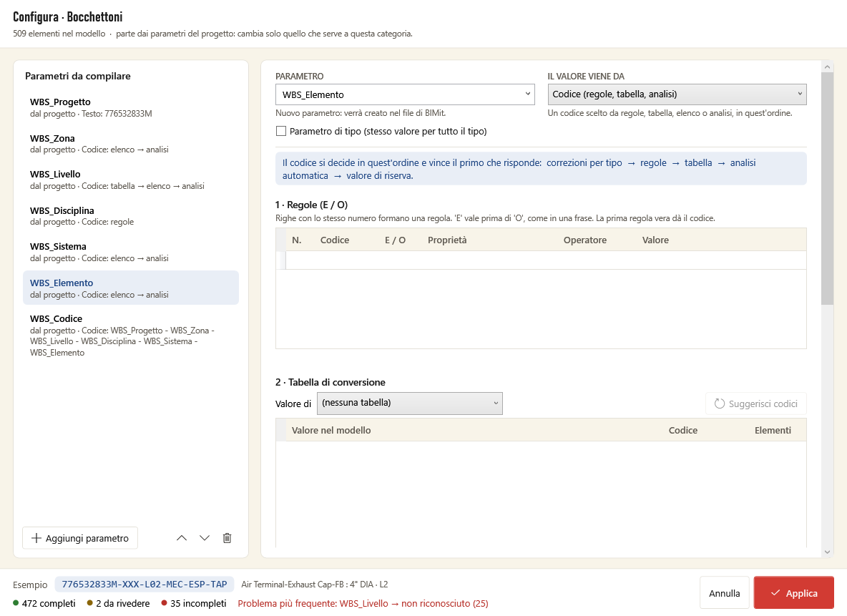Move selected parameter up with chevron icon
This screenshot has height=616, width=847.
[182, 538]
